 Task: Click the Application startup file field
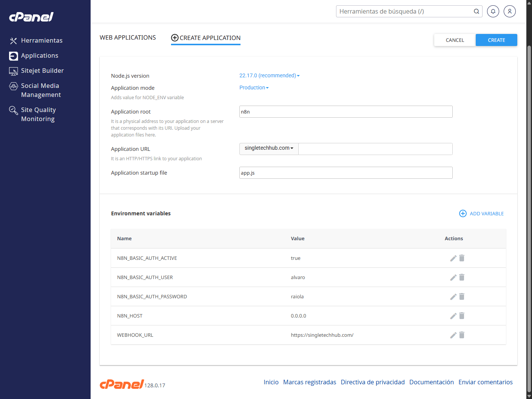click(346, 173)
